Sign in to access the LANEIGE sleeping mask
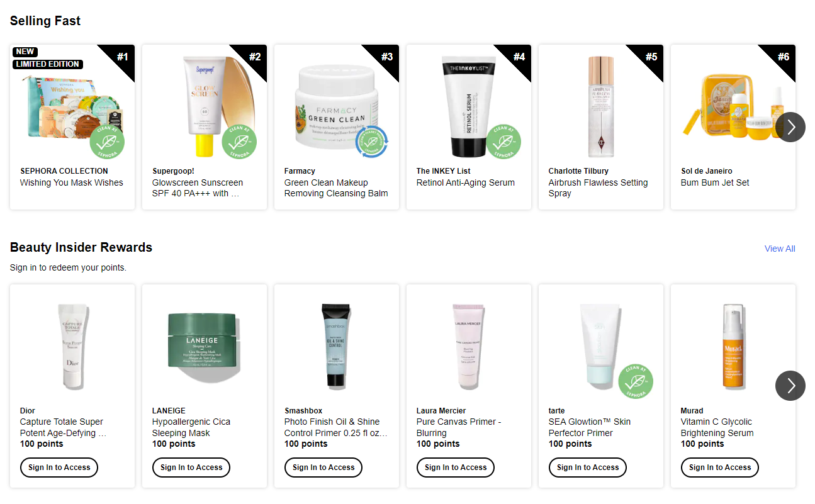The width and height of the screenshot is (815, 504). pyautogui.click(x=191, y=468)
